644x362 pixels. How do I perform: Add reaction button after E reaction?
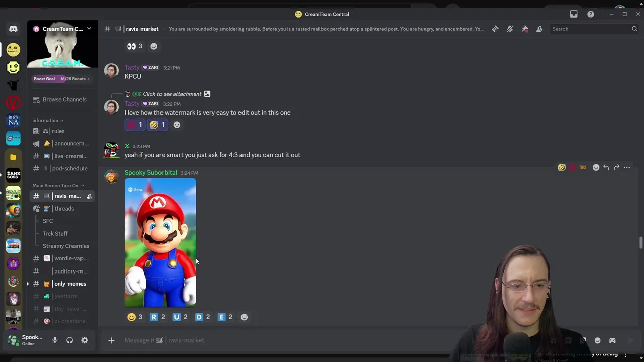244,317
